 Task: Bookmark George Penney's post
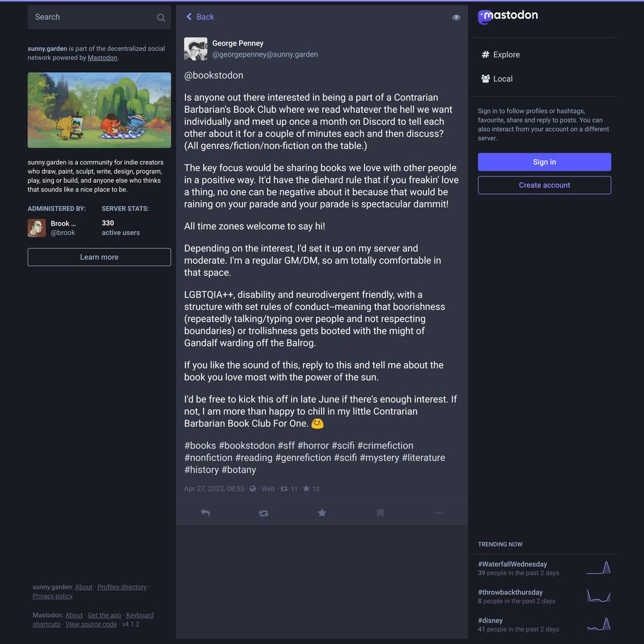[381, 513]
